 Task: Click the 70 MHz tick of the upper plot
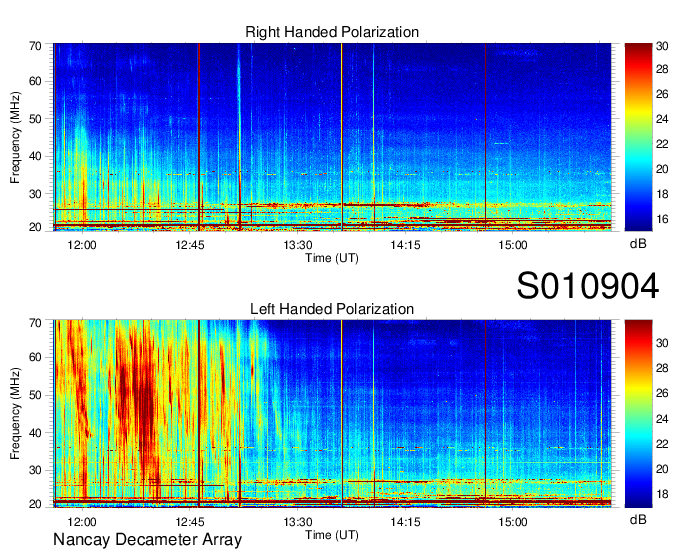click(x=35, y=46)
